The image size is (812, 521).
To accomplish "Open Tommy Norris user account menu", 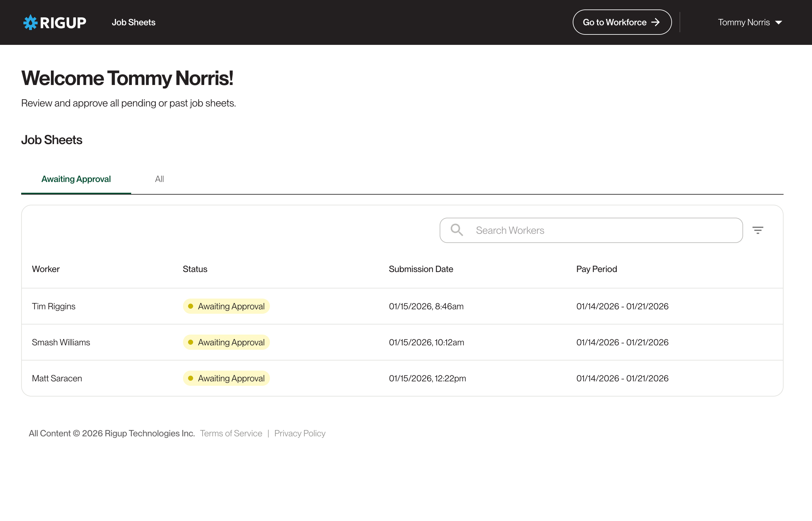I will pyautogui.click(x=744, y=22).
